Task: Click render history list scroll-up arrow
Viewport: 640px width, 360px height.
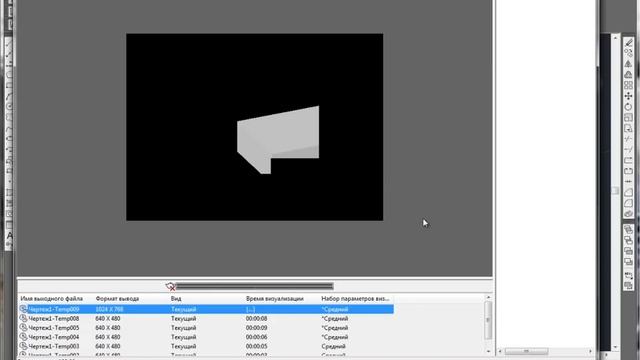Action: point(489,298)
